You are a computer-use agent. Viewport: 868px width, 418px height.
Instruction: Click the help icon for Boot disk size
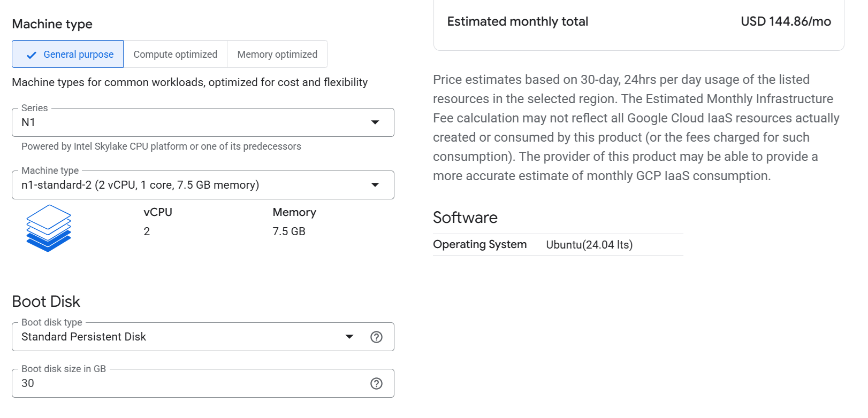(x=376, y=383)
